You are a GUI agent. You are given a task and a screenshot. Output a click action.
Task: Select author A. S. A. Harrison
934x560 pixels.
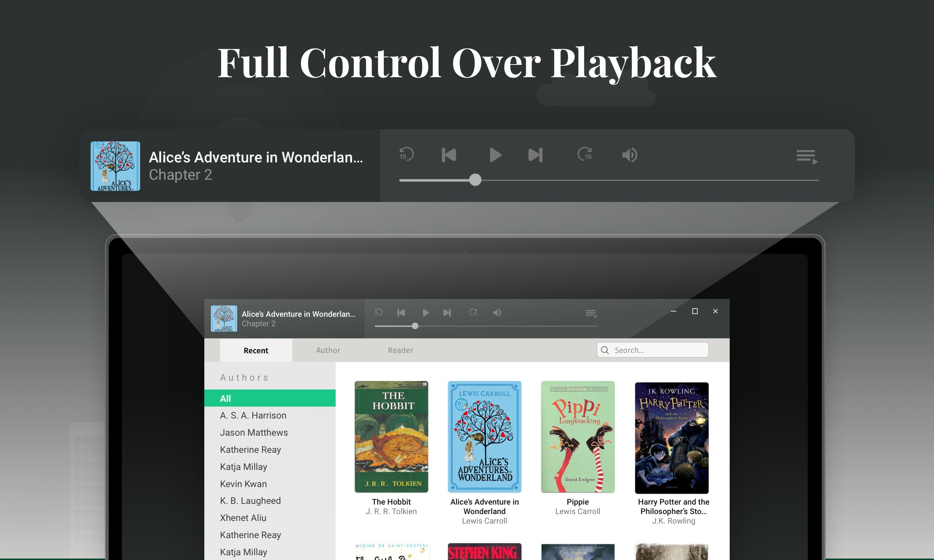coord(252,415)
